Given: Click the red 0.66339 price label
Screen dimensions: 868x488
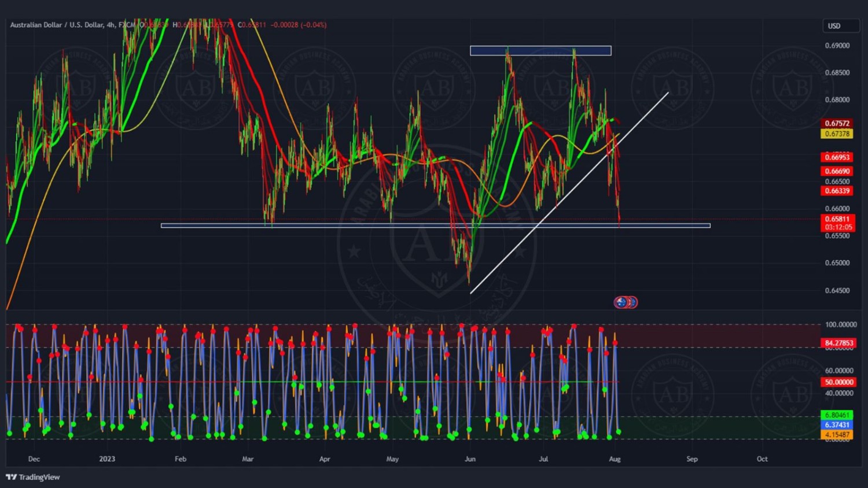Looking at the screenshot, I should click(837, 191).
